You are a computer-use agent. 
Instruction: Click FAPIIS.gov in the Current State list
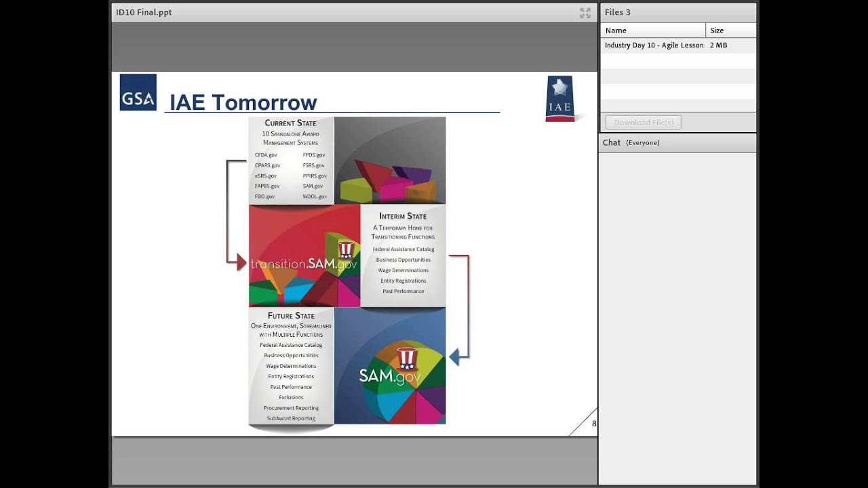tap(267, 186)
